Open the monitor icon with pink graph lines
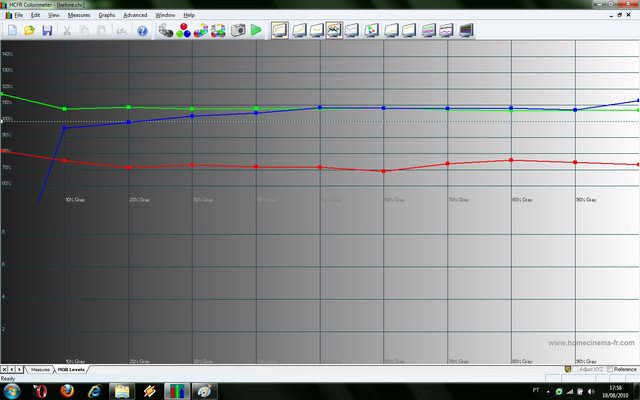Image resolution: width=640 pixels, height=400 pixels. coord(447,30)
